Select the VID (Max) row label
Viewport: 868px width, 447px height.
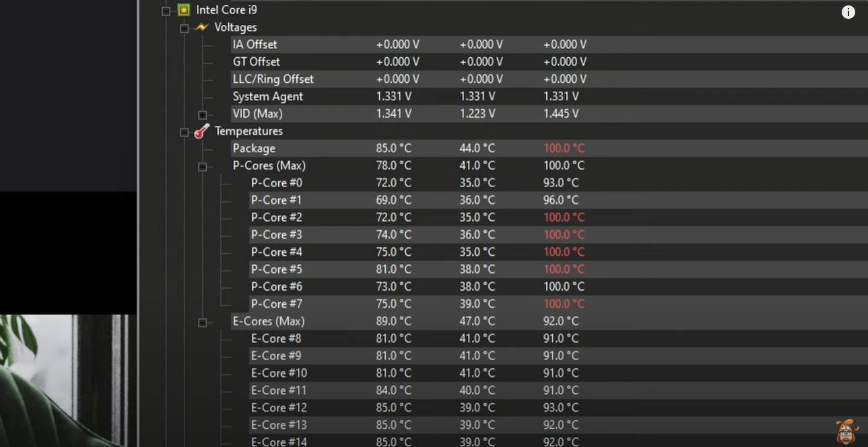[257, 114]
